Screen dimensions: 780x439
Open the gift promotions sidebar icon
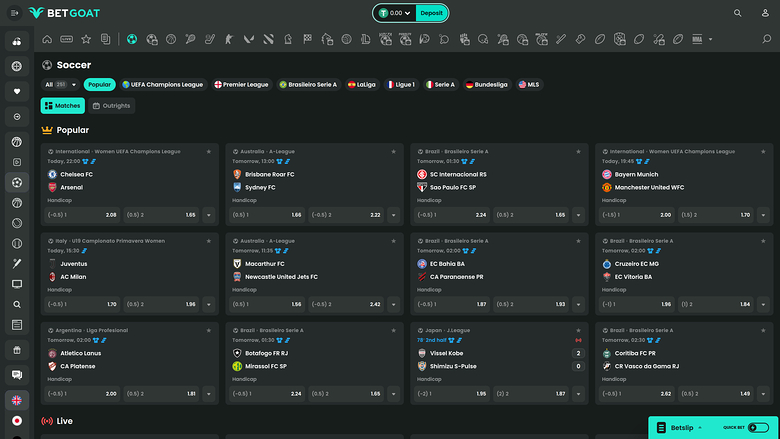[x=17, y=350]
